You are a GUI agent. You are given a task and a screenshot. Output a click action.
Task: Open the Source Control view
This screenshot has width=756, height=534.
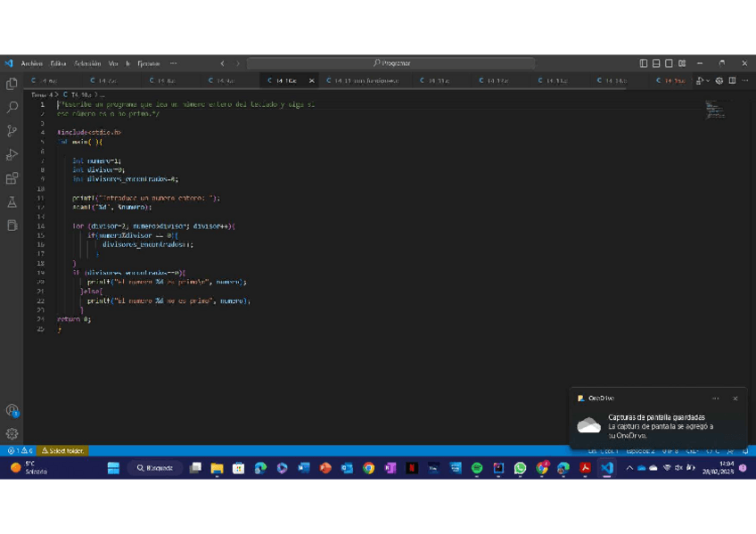(12, 131)
